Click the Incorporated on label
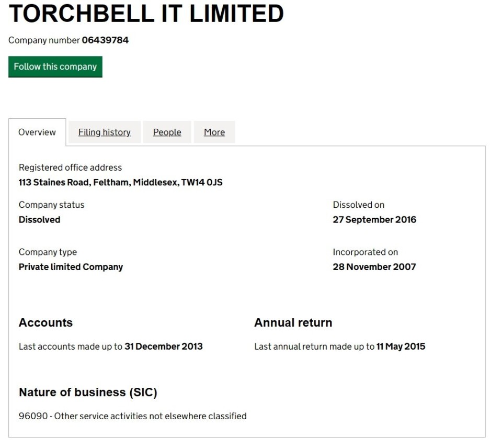 (366, 252)
